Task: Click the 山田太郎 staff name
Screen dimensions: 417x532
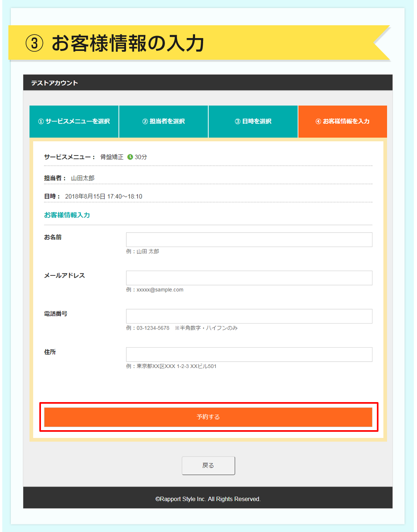Action: (x=83, y=178)
